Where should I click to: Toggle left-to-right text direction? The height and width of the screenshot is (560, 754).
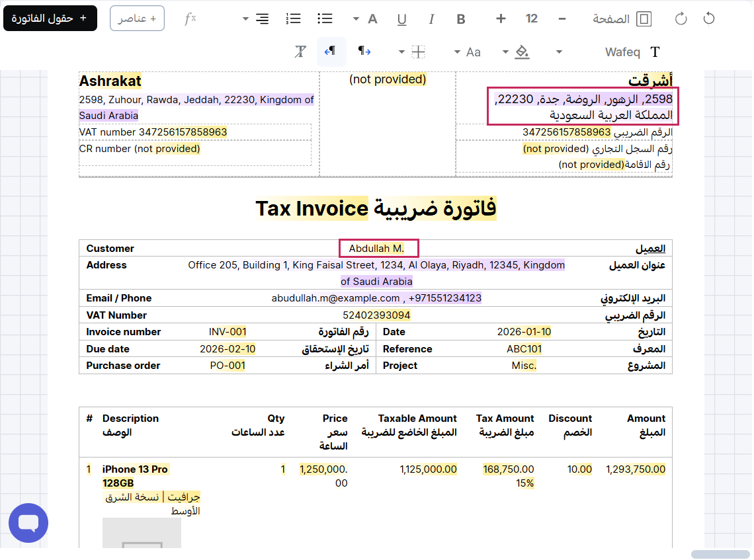(x=364, y=52)
